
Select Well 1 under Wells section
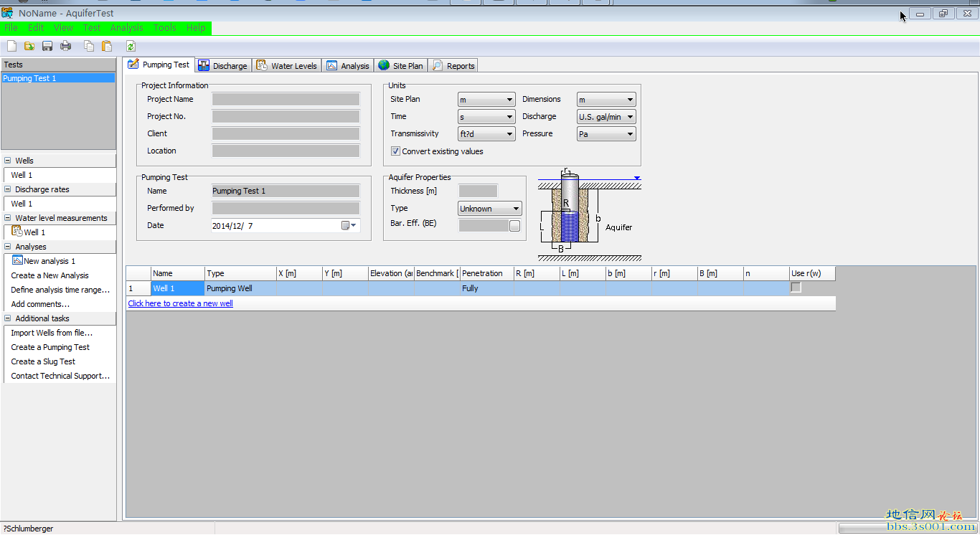22,175
